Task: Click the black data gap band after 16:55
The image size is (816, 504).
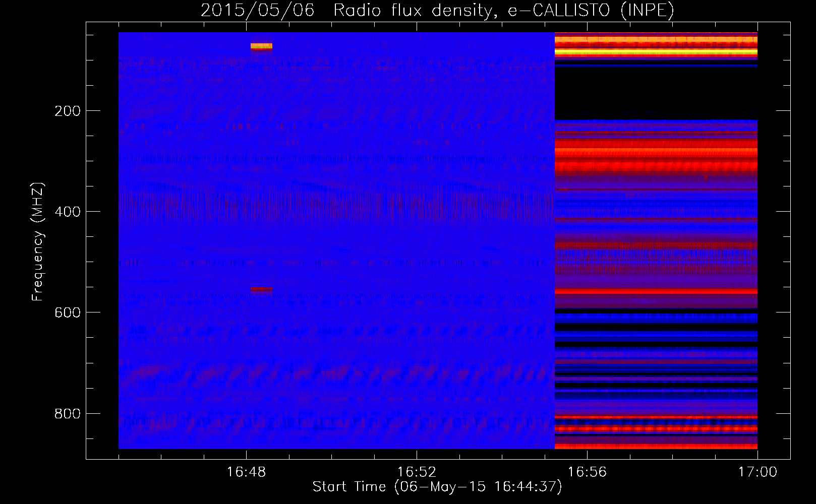Action: 656,93
